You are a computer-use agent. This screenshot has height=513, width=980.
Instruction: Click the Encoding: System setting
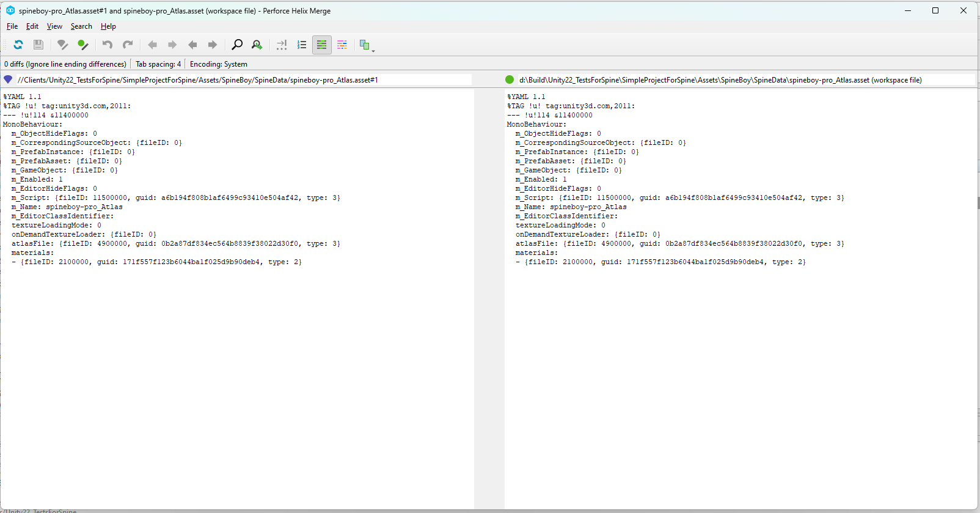(219, 64)
